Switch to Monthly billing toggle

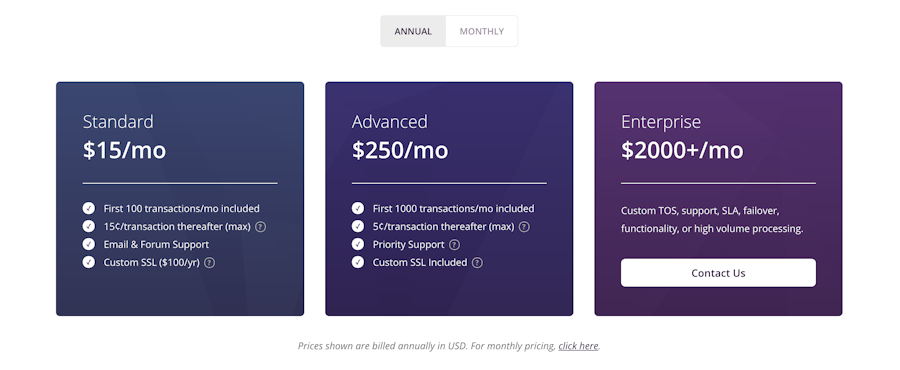pyautogui.click(x=482, y=32)
